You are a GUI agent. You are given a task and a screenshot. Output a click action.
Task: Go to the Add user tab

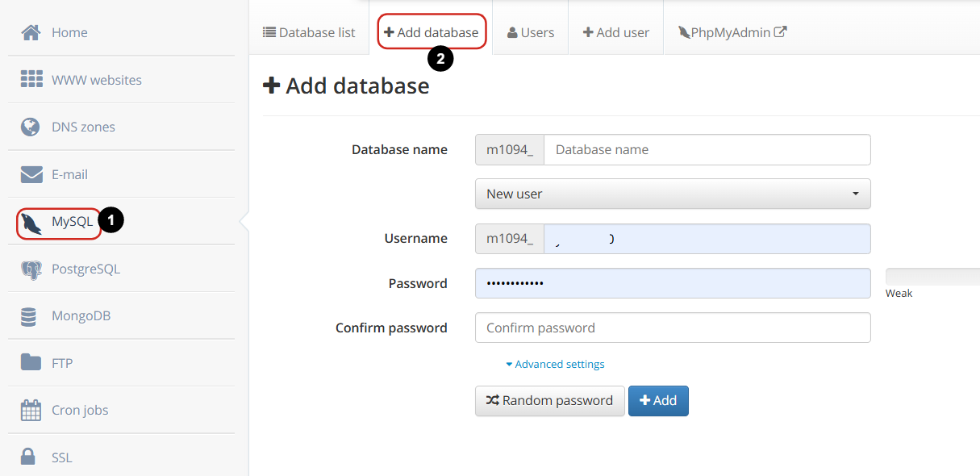[x=616, y=33]
